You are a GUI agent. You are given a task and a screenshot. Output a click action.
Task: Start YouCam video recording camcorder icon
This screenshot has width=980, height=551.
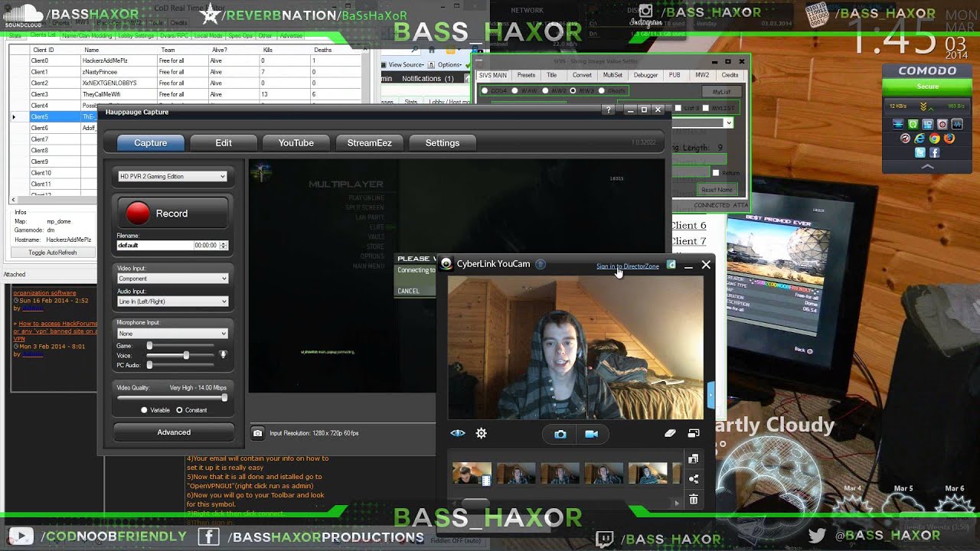click(x=591, y=434)
